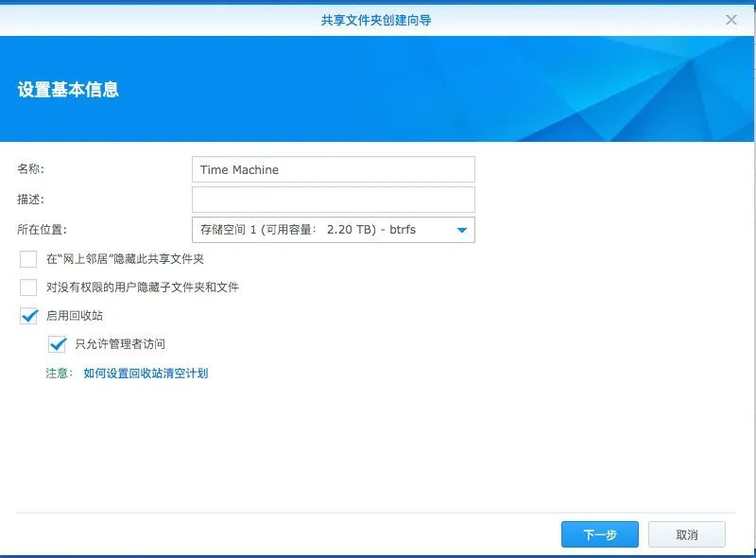Click the blue dropdown arrow icon
756x558 pixels.
(x=461, y=229)
